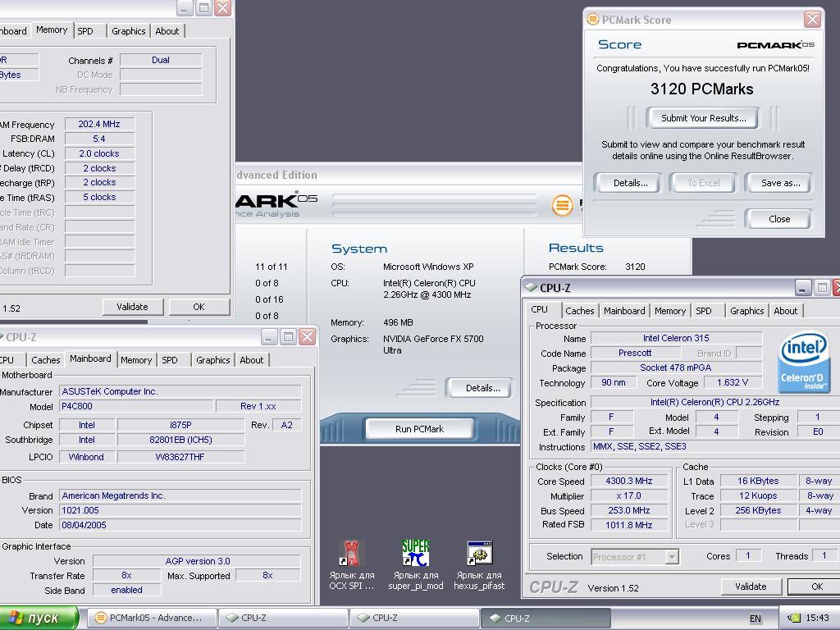Click the code name Prescott field

635,353
